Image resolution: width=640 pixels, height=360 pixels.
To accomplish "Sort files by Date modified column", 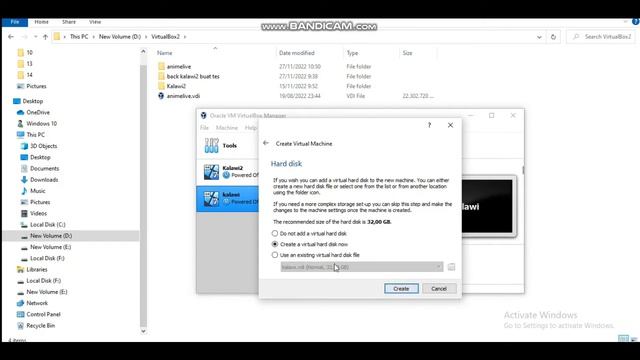I will pos(297,53).
